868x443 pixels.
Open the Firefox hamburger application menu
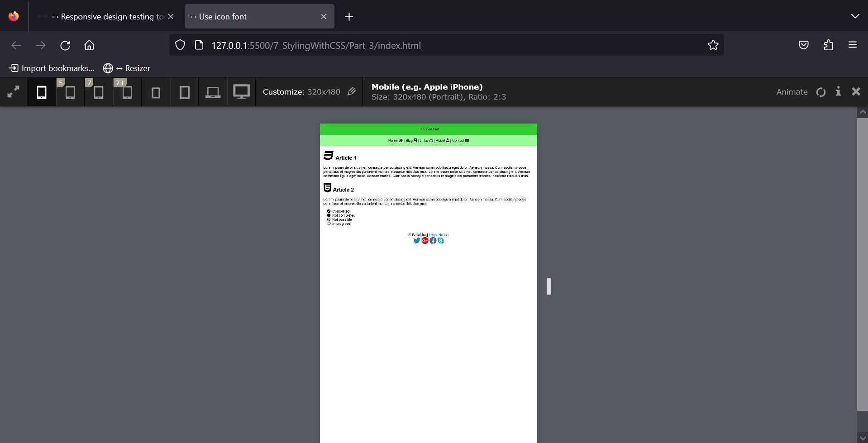coord(853,45)
